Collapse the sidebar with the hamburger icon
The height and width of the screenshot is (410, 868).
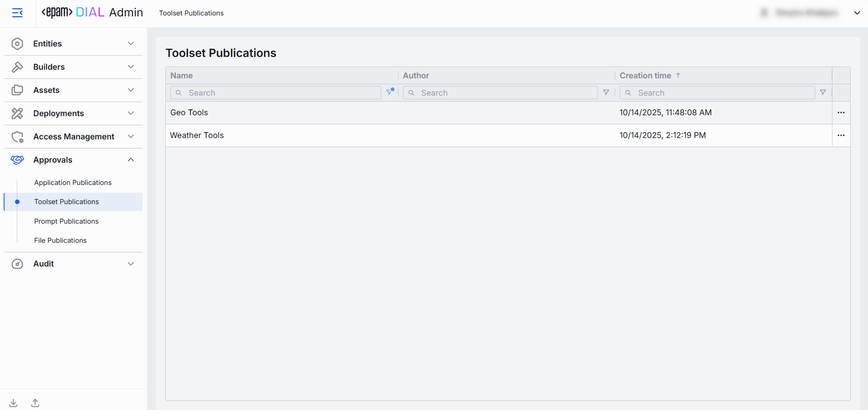tap(17, 13)
